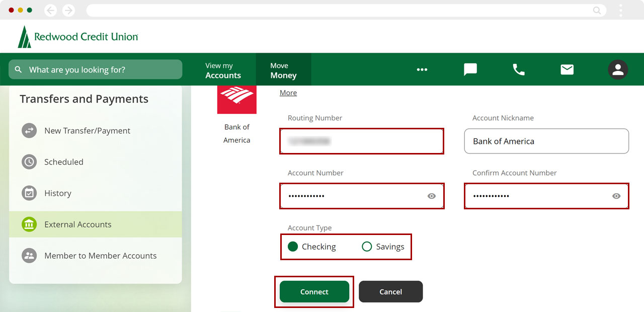Viewport: 644px width, 312px height.
Task: Click the browser back arrow
Action: [51, 10]
